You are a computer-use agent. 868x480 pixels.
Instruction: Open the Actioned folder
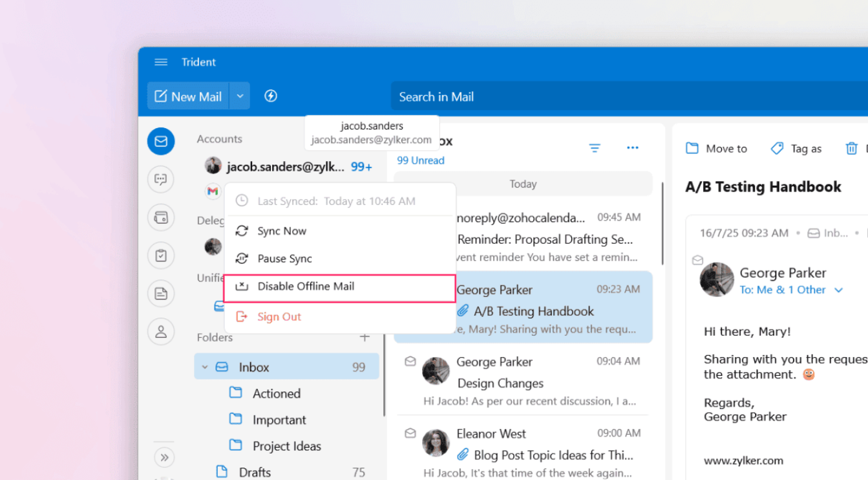277,393
